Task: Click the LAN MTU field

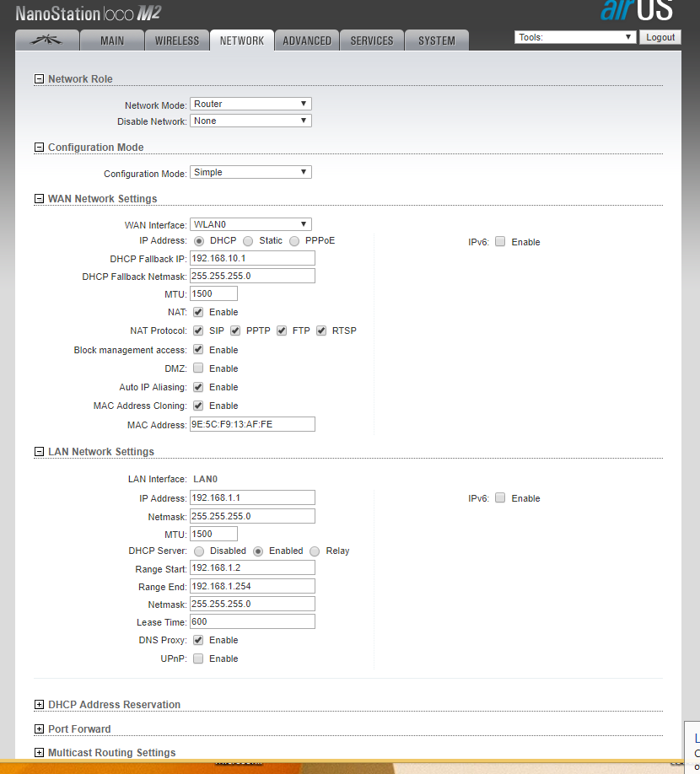Action: [x=213, y=534]
